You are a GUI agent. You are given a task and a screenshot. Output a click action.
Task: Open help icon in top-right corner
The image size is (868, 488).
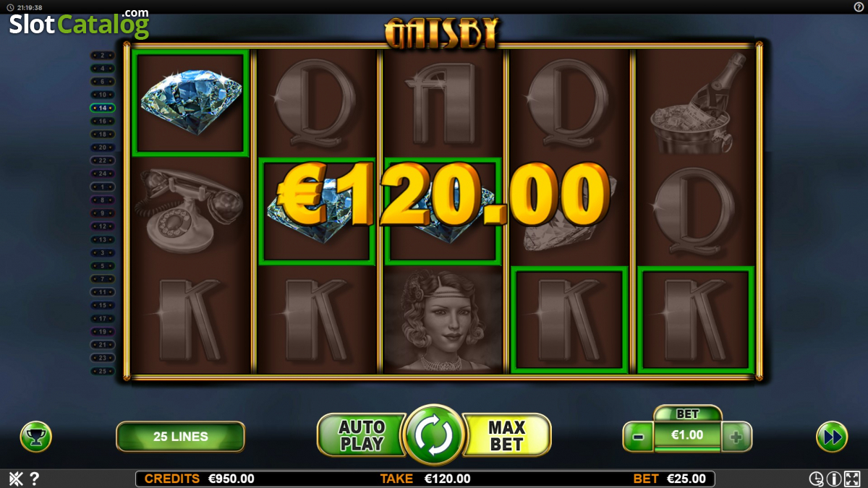tap(859, 7)
